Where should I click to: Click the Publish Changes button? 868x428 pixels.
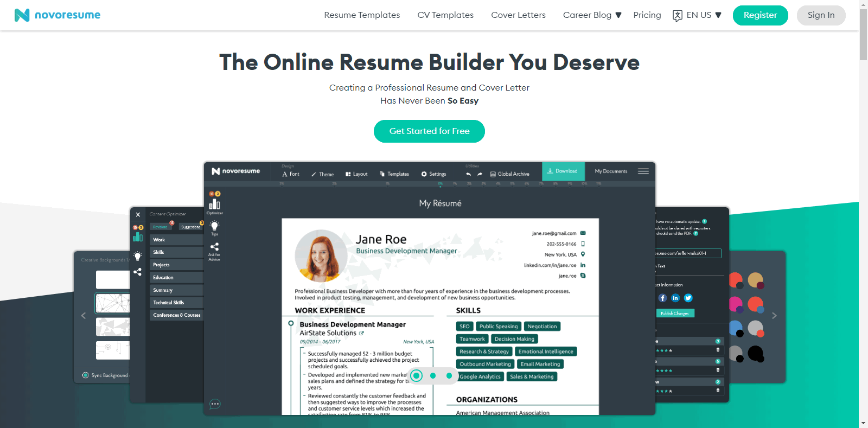[675, 313]
